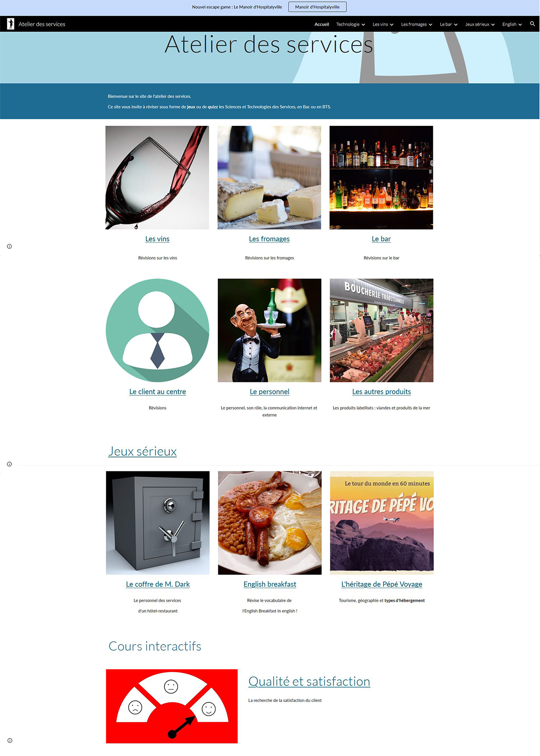Follow the Le coffre de M. Dark link

(x=157, y=584)
